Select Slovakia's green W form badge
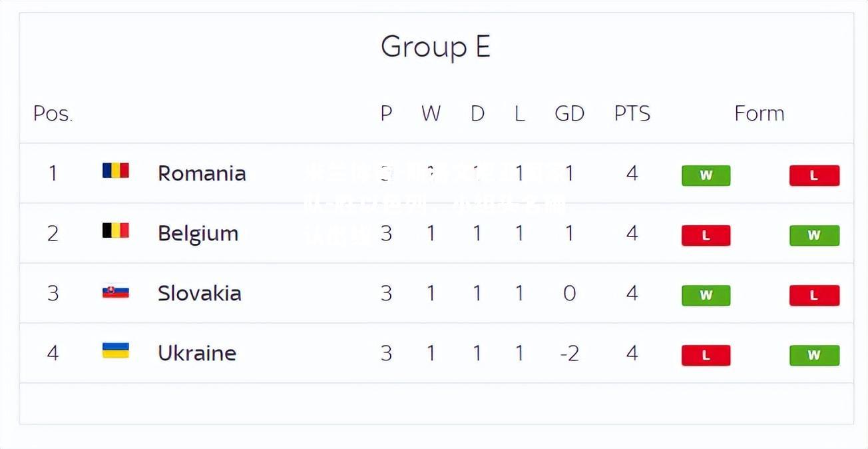 (x=706, y=295)
